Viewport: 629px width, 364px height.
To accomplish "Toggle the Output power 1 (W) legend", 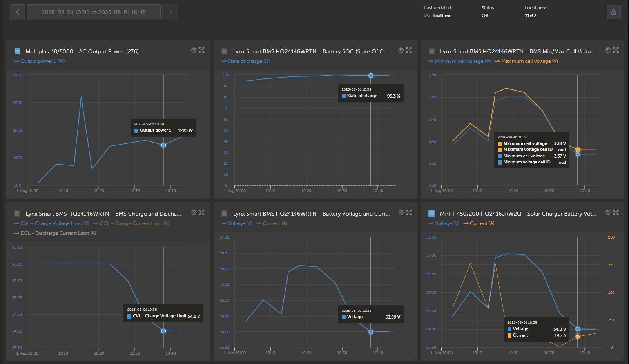I will 39,61.
